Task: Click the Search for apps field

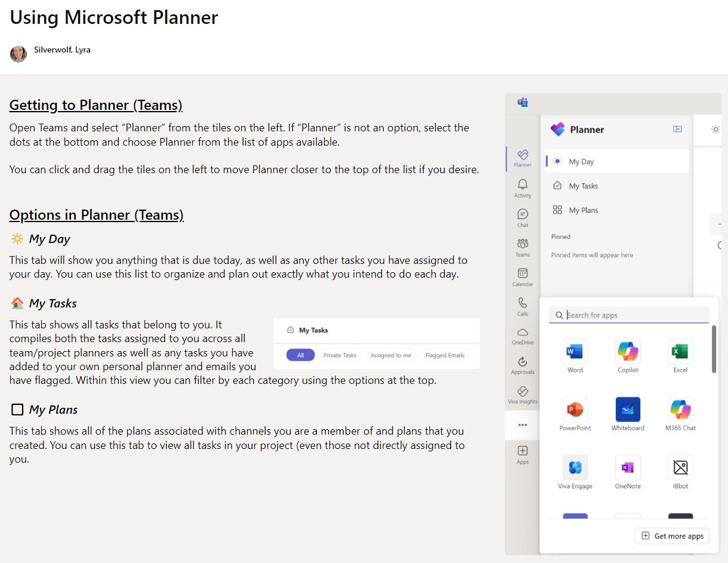Action: (x=629, y=315)
